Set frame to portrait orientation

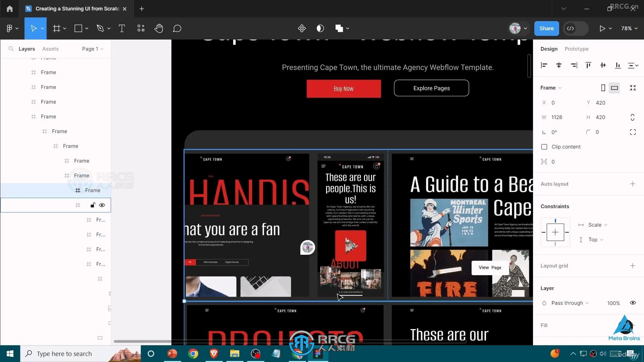603,88
